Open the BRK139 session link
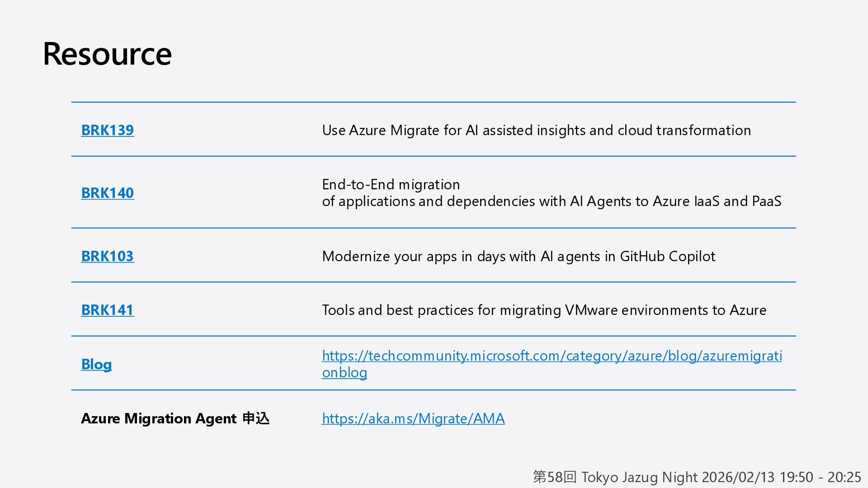This screenshot has width=868, height=488. (108, 130)
